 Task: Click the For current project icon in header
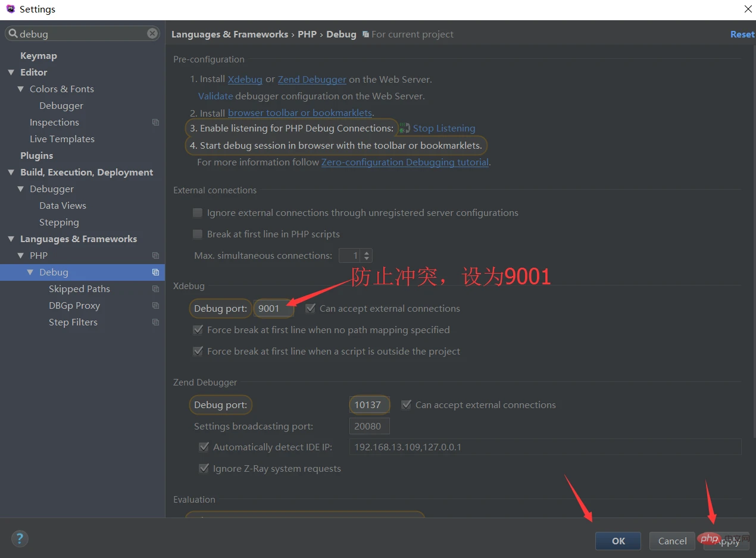point(367,34)
